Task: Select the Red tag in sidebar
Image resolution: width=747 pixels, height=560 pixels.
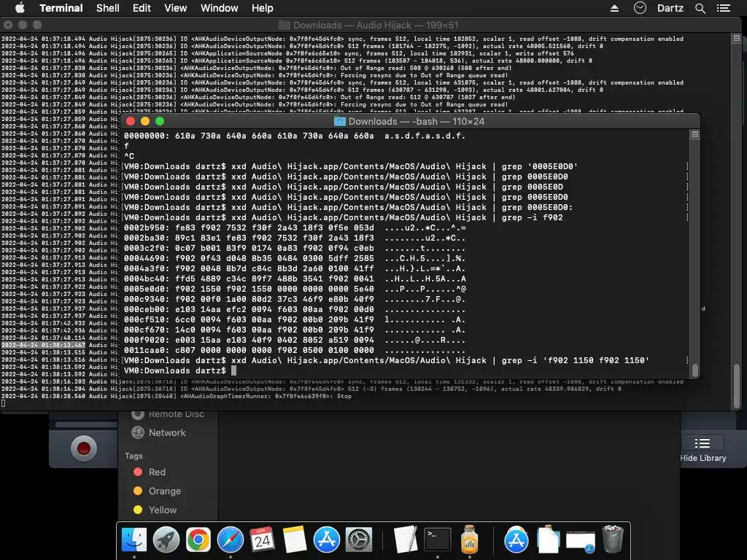Action: point(149,472)
